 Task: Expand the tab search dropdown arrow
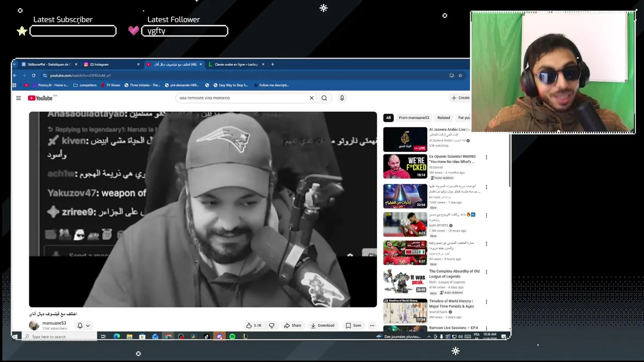(x=15, y=64)
